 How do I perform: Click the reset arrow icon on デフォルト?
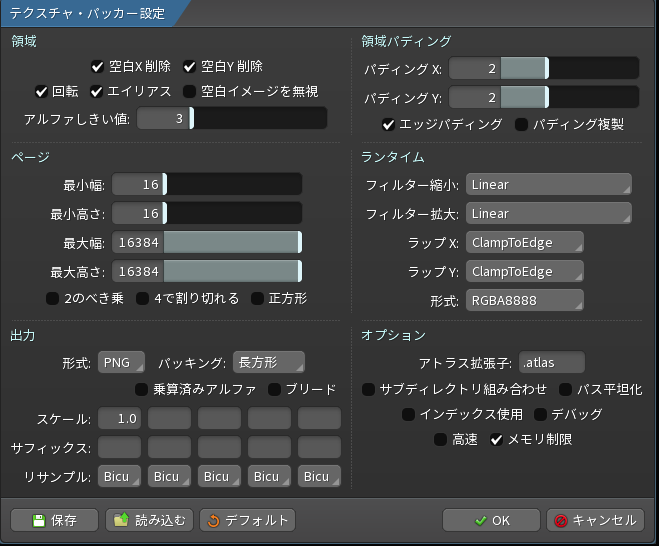coord(214,521)
